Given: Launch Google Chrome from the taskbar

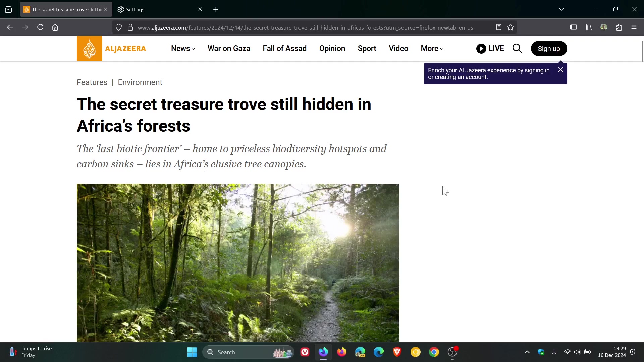Looking at the screenshot, I should [434, 352].
